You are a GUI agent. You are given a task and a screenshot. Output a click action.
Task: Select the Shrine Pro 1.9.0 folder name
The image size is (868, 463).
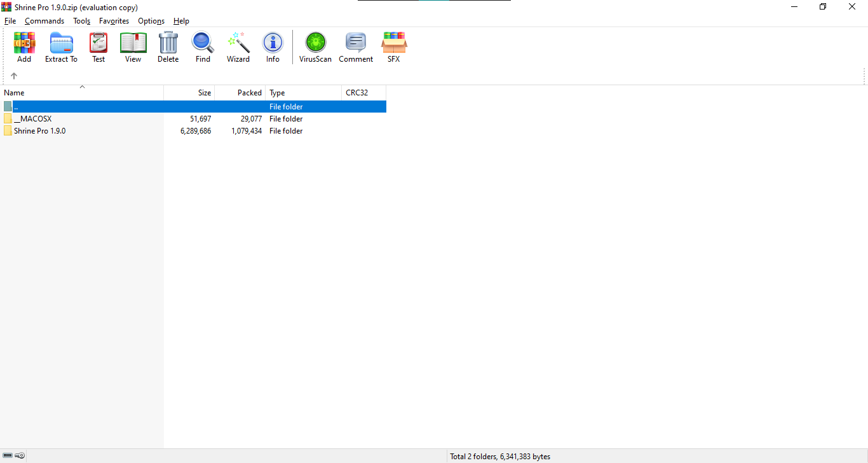[39, 131]
